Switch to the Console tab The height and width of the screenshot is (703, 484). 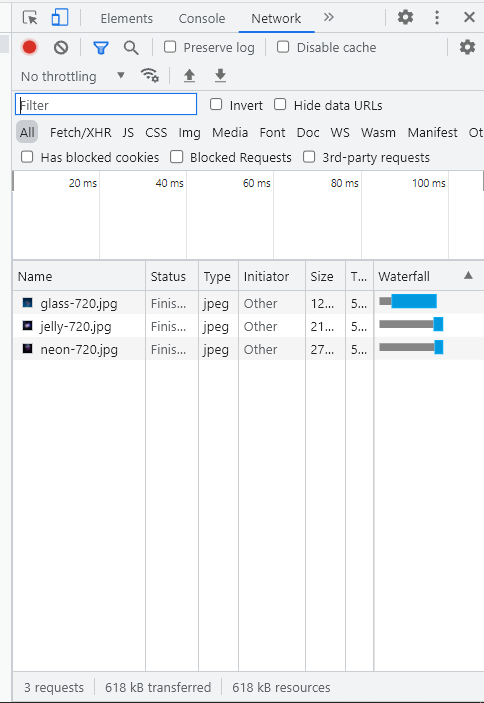coord(202,18)
